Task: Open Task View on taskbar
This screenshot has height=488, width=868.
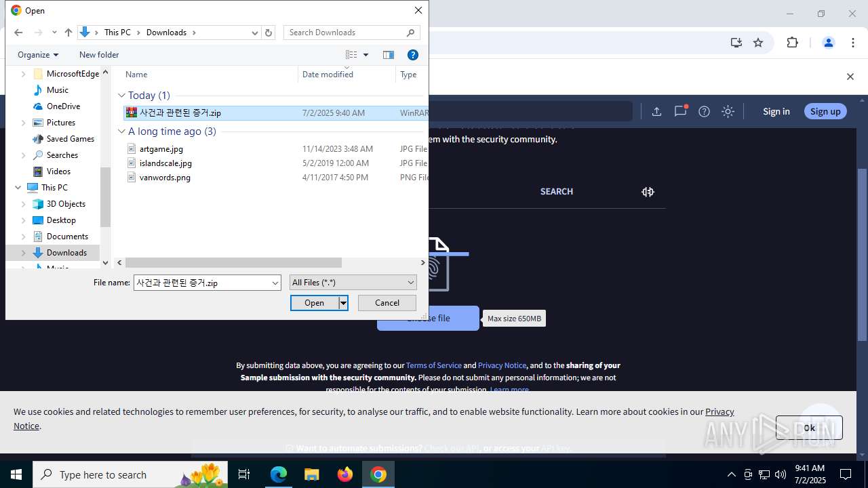Action: [244, 474]
